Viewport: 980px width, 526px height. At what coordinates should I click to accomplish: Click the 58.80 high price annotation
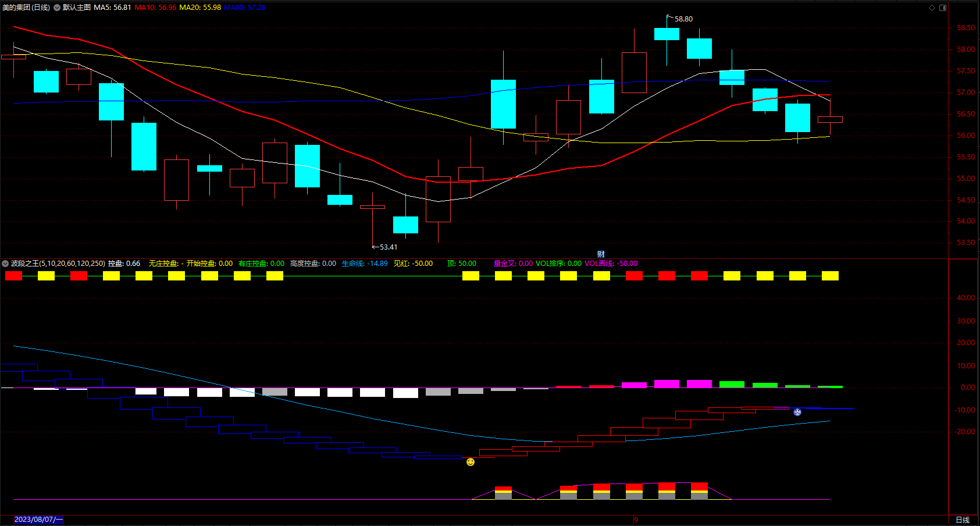tap(683, 19)
